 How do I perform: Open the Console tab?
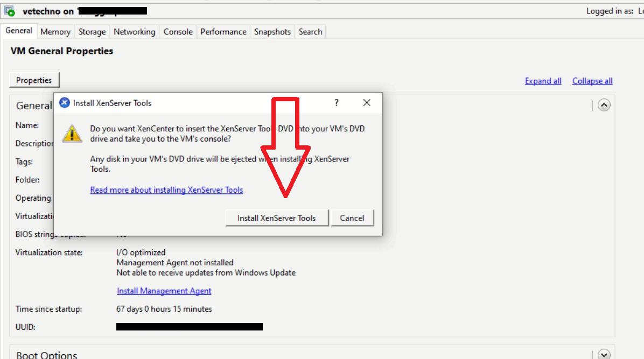178,31
